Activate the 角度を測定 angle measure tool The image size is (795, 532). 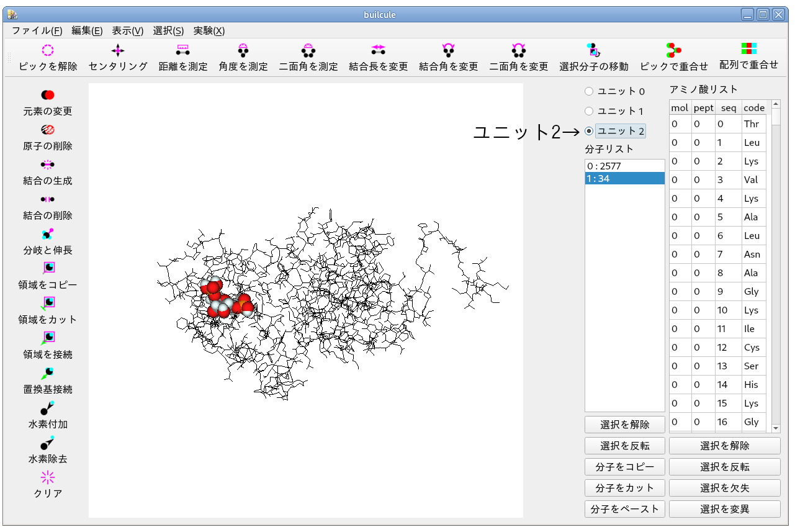[243, 52]
